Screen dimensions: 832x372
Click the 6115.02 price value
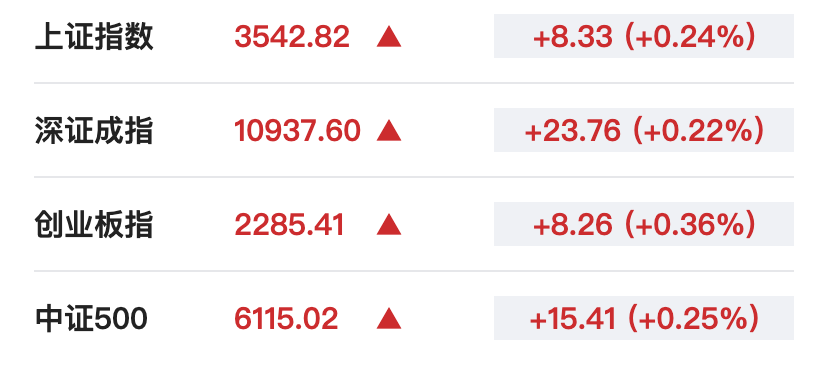(x=286, y=319)
